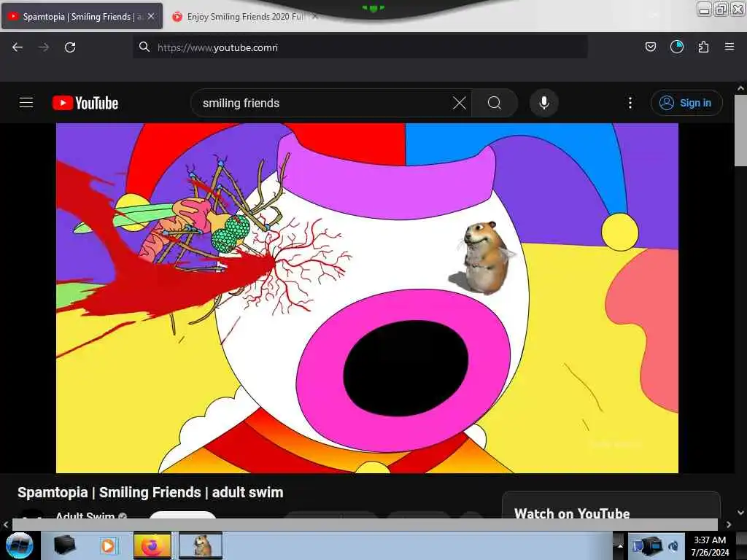Click the 'Watch on YouTube' panel heading
The image size is (747, 560).
572,513
